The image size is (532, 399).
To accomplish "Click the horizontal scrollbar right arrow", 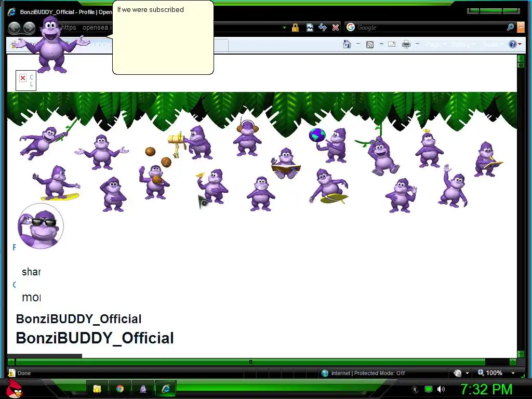I will (x=513, y=362).
